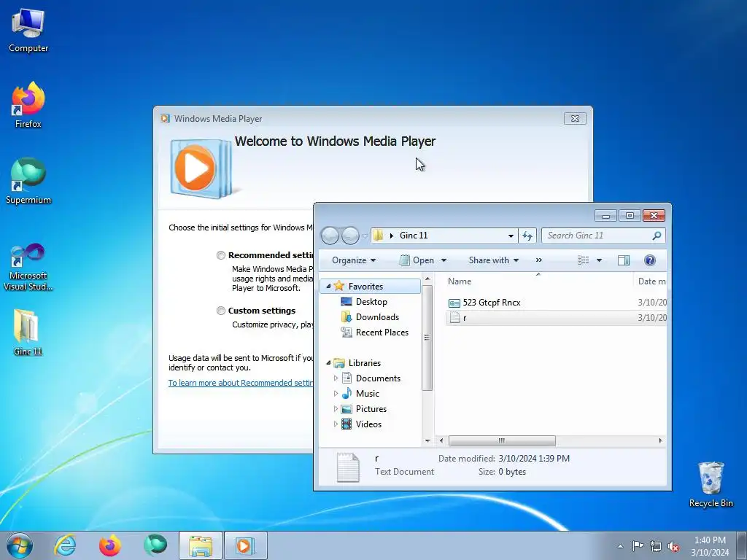Image resolution: width=747 pixels, height=560 pixels.
Task: Switch to Windows Media Player taskbar button
Action: 245,545
